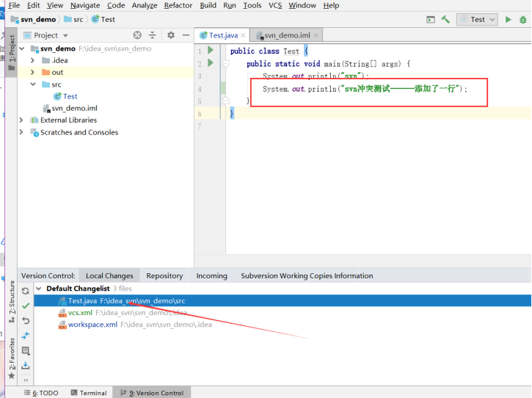Open the 6: TODO tool window

point(41,393)
